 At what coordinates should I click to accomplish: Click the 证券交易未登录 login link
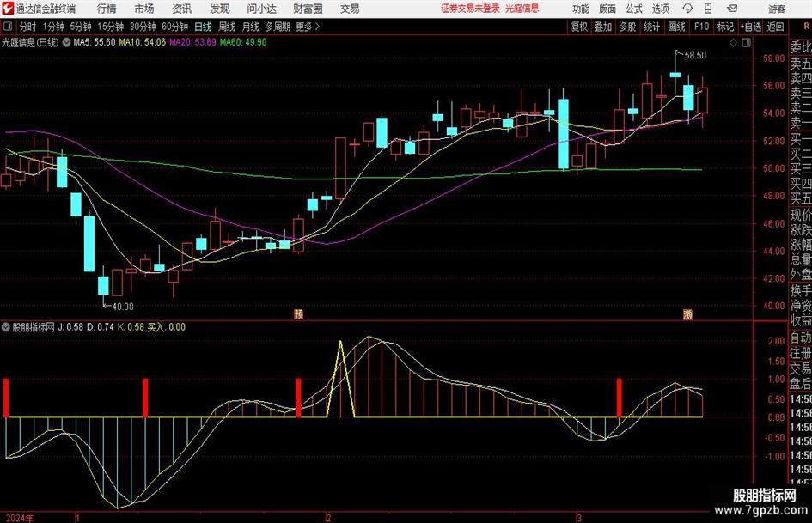(x=470, y=9)
